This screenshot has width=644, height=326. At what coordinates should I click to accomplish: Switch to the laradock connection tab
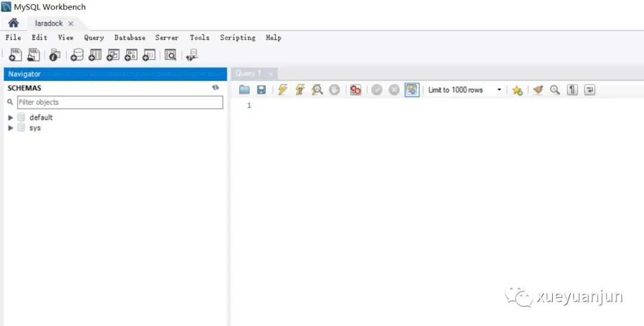pos(49,23)
